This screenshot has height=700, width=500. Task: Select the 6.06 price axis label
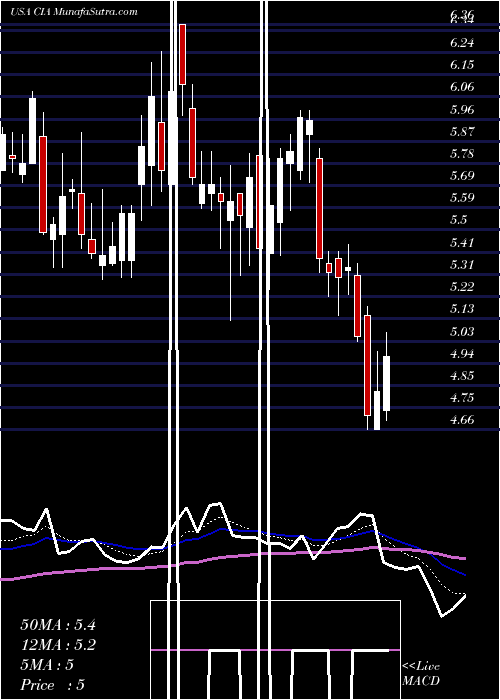pyautogui.click(x=462, y=87)
